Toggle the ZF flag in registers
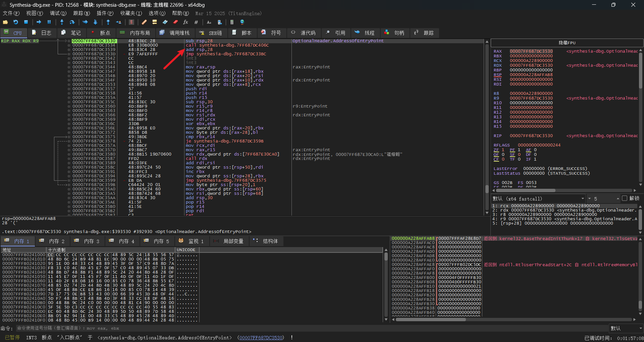The width and height of the screenshot is (644, 342). pos(496,150)
